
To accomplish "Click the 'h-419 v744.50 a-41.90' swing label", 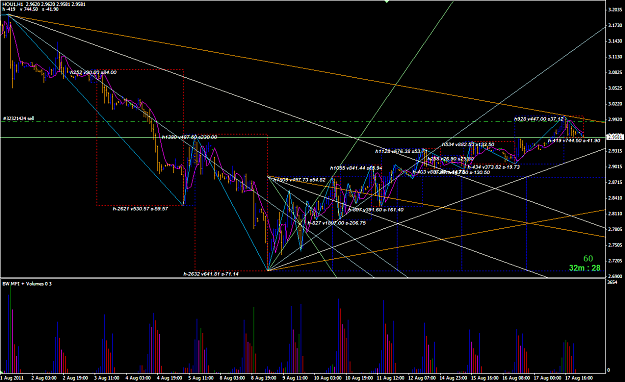I will 574,140.
